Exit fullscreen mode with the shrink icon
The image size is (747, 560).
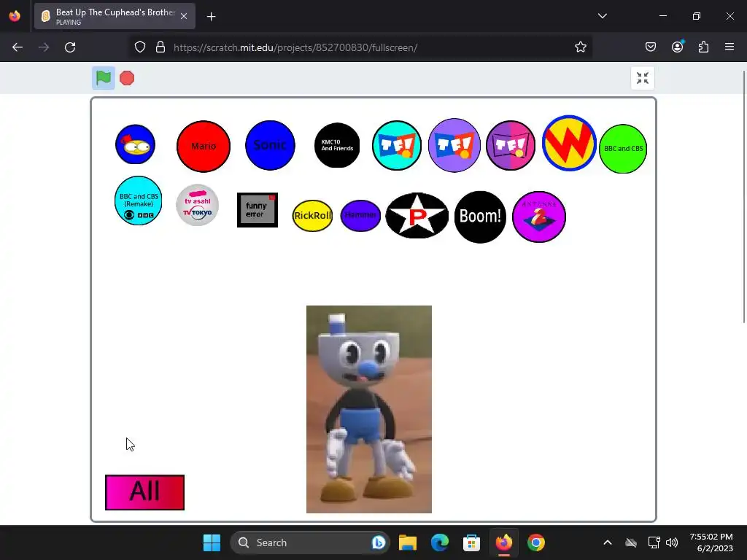click(x=642, y=78)
